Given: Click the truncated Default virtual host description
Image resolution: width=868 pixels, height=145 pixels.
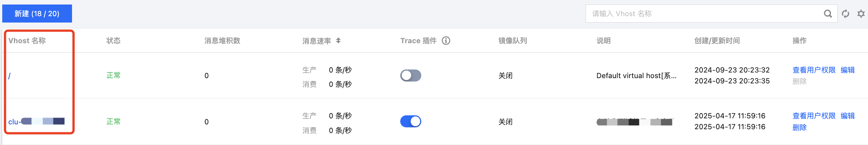Looking at the screenshot, I should [x=636, y=76].
